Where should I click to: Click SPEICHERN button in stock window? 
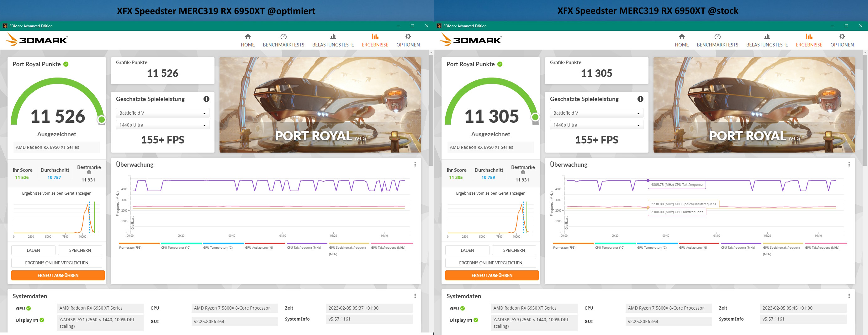click(x=514, y=250)
